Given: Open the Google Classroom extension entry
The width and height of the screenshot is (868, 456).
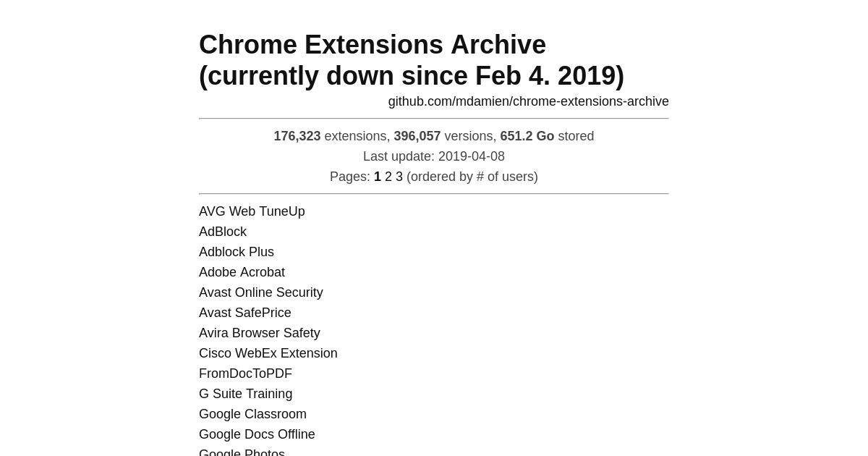Looking at the screenshot, I should pyautogui.click(x=252, y=414).
